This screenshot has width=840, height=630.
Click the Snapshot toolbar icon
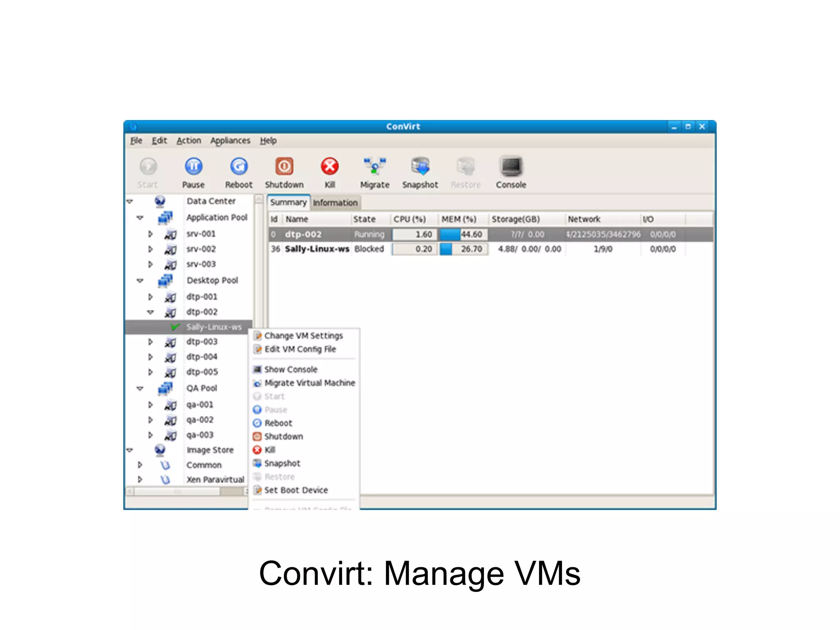[x=420, y=167]
